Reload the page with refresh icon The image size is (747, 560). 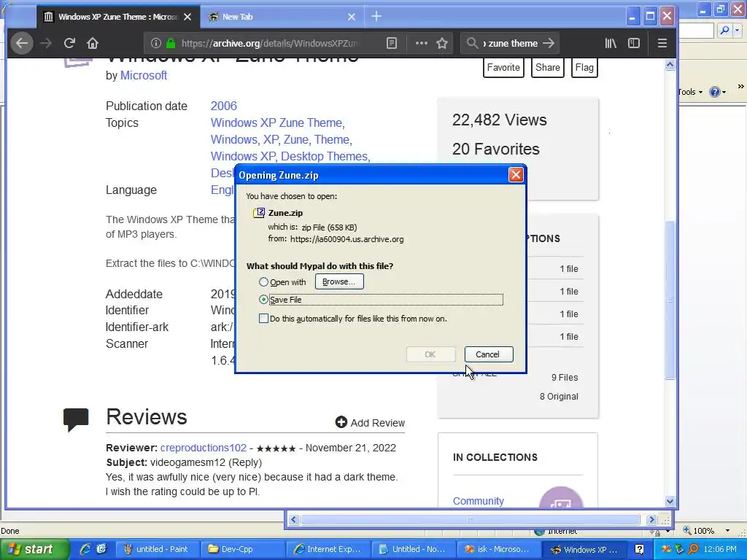tap(69, 43)
